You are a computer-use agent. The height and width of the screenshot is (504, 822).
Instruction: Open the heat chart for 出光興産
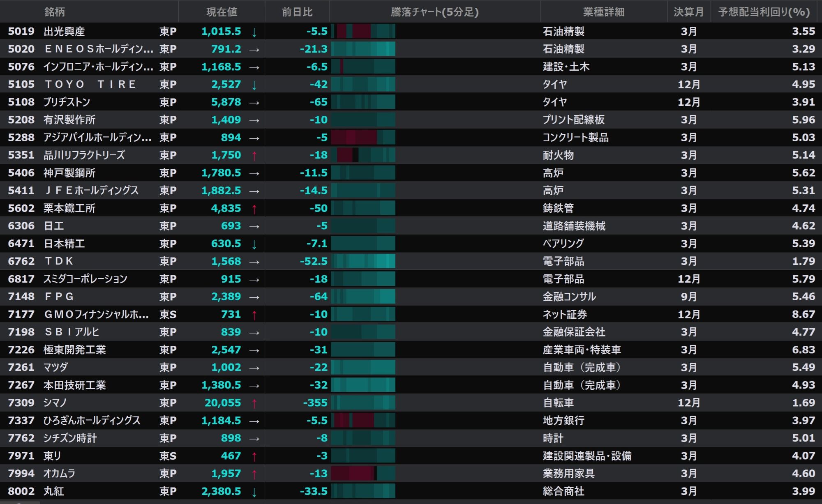tap(363, 31)
